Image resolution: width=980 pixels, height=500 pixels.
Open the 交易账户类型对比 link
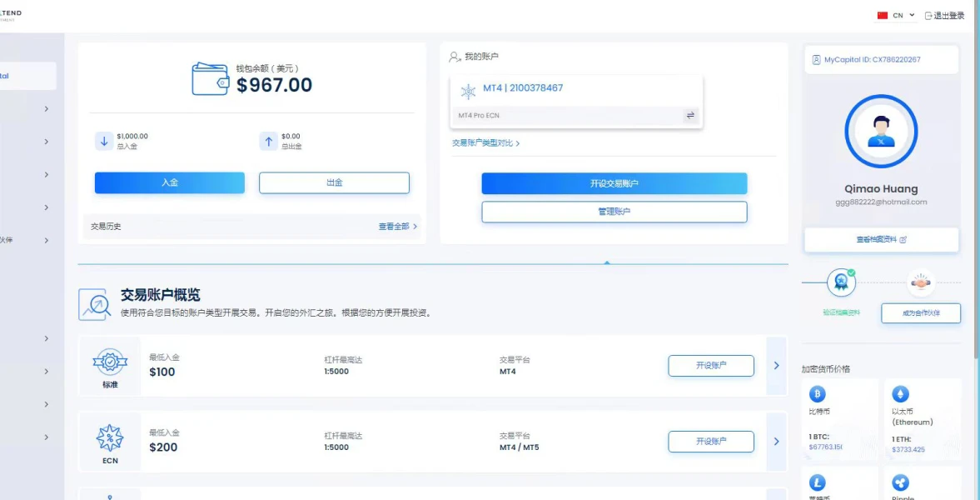[x=485, y=143]
